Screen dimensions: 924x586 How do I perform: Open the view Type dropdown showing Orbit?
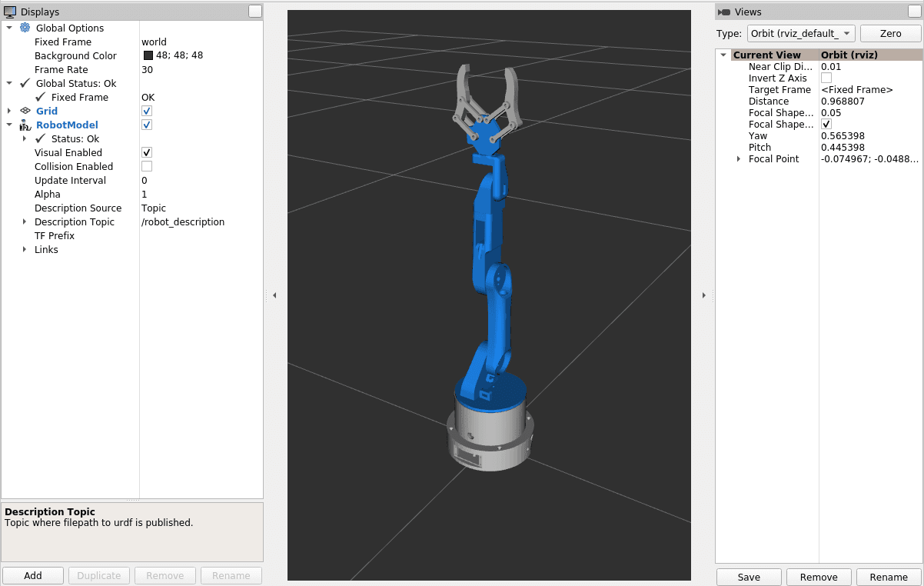[801, 34]
